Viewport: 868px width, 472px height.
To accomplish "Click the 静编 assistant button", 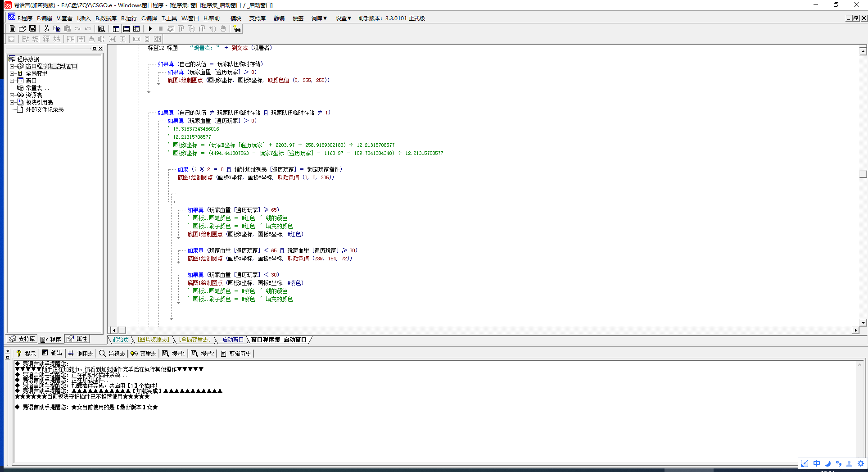I will (279, 18).
